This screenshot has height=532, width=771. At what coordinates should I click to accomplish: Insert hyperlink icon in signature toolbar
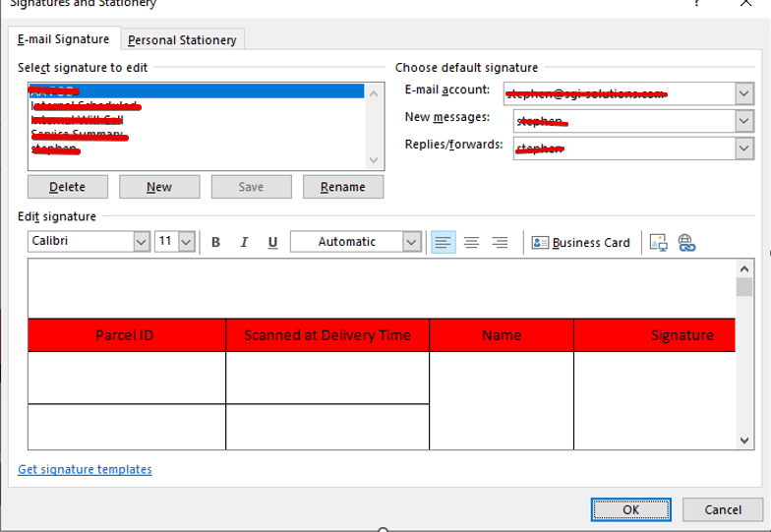686,242
